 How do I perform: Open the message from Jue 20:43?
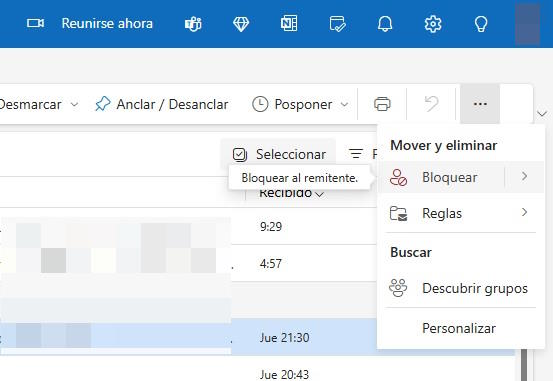(257, 369)
